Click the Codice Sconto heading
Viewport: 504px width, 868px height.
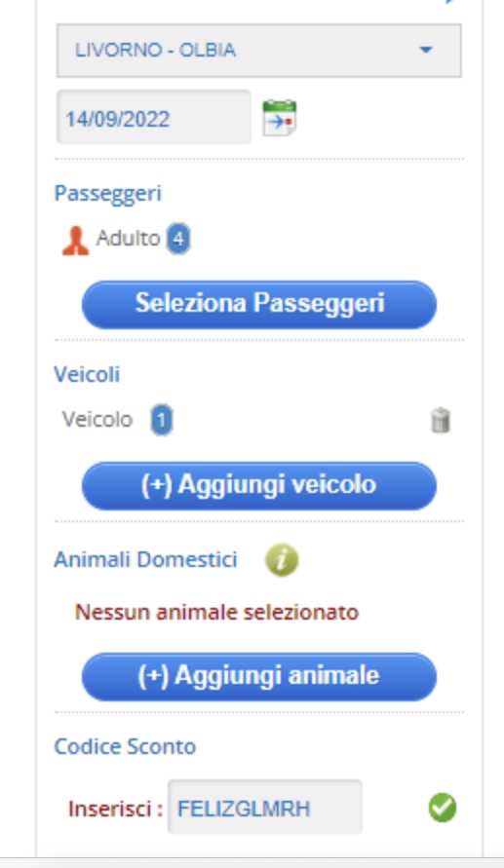(x=125, y=746)
